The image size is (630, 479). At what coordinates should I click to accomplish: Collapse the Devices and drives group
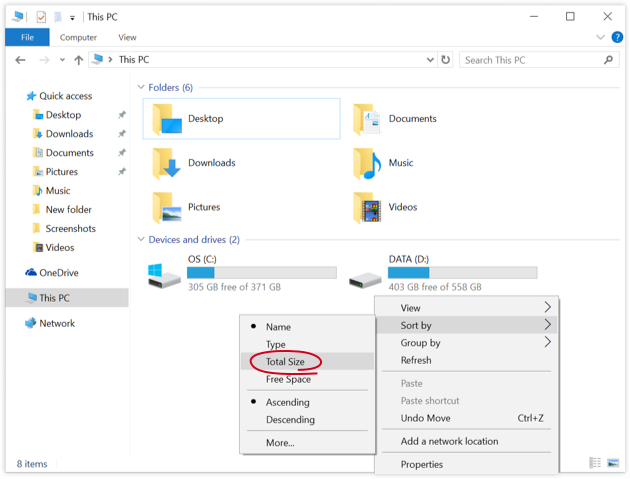click(x=141, y=239)
